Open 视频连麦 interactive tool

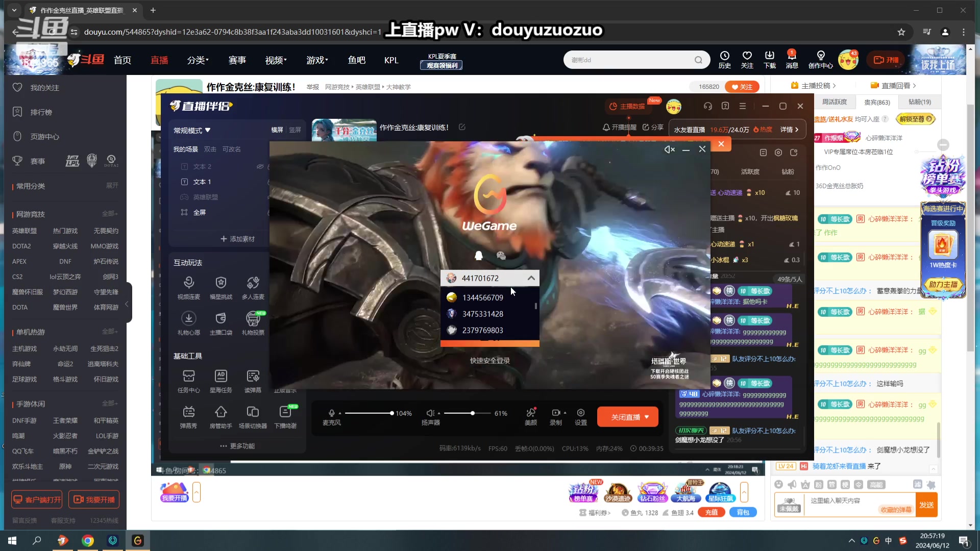tap(189, 288)
